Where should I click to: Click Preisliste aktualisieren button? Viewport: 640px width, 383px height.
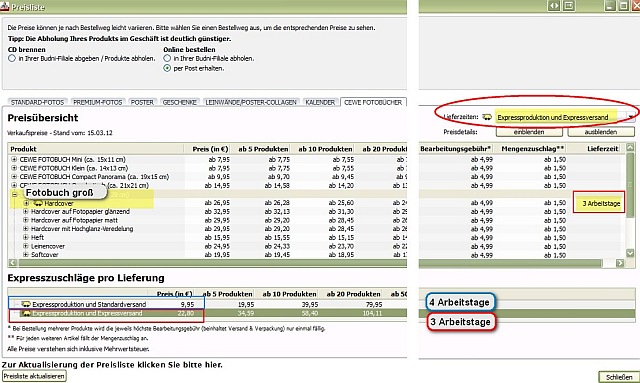click(34, 376)
